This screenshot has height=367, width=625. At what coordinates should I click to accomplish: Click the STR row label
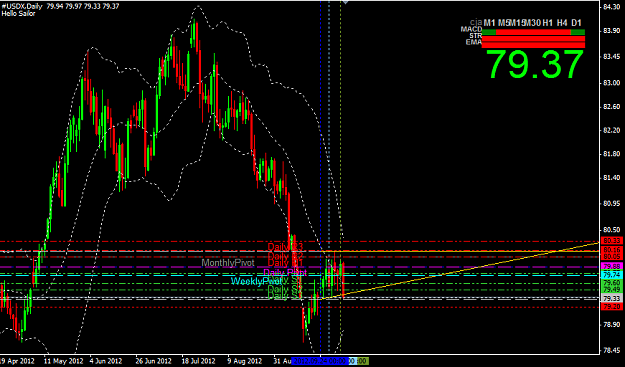pos(476,36)
